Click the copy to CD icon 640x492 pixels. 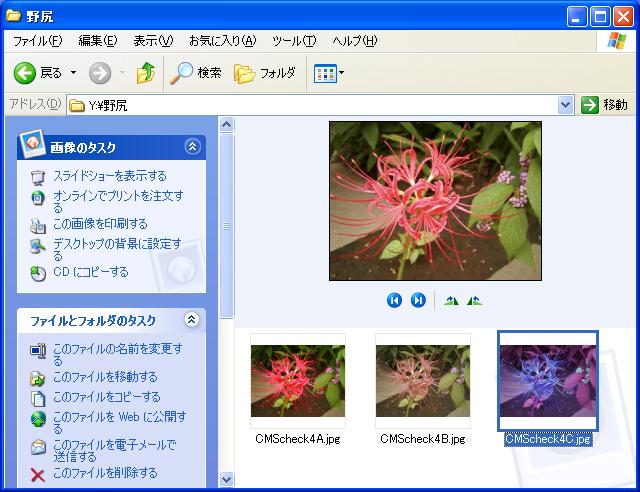[38, 274]
